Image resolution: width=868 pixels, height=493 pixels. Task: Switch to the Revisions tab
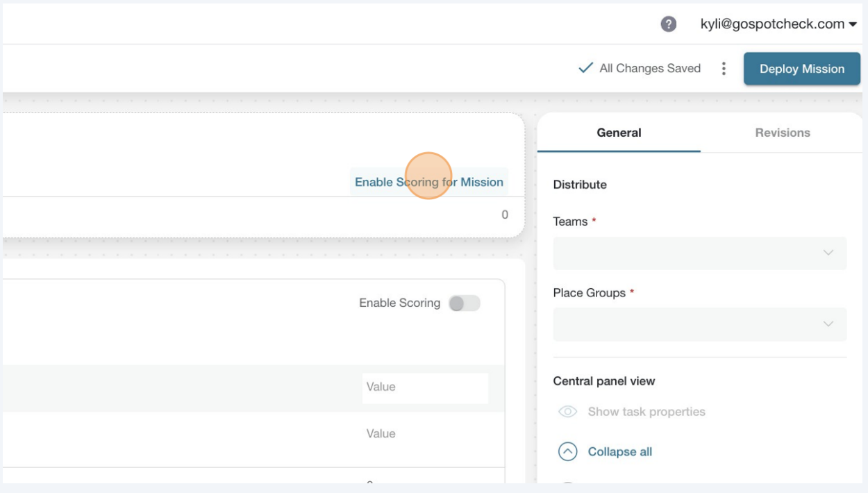coord(783,133)
